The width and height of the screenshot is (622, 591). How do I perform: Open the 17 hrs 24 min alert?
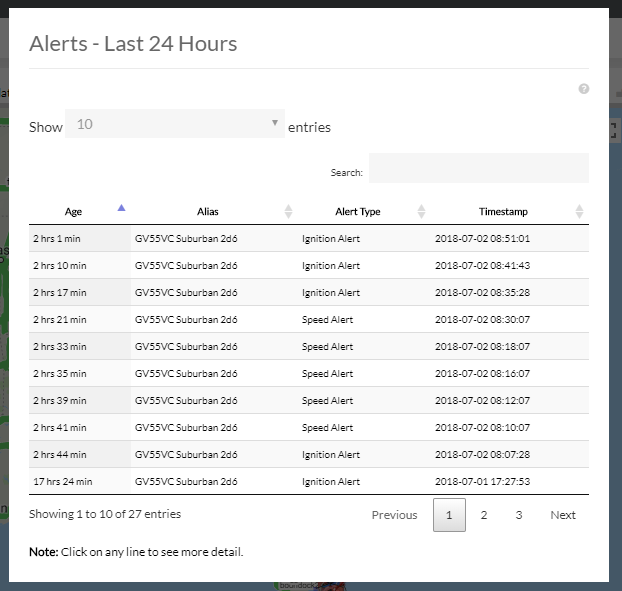(63, 482)
